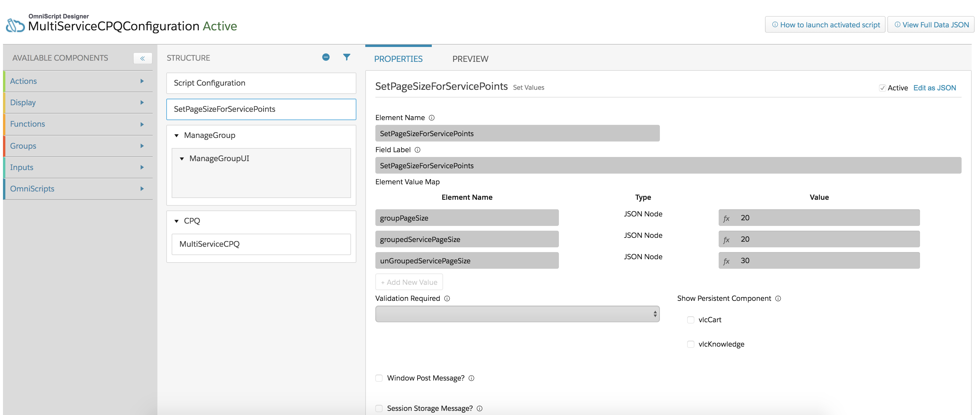This screenshot has height=415, width=980.
Task: Enable the vlcKnowledge checkbox
Action: [690, 344]
